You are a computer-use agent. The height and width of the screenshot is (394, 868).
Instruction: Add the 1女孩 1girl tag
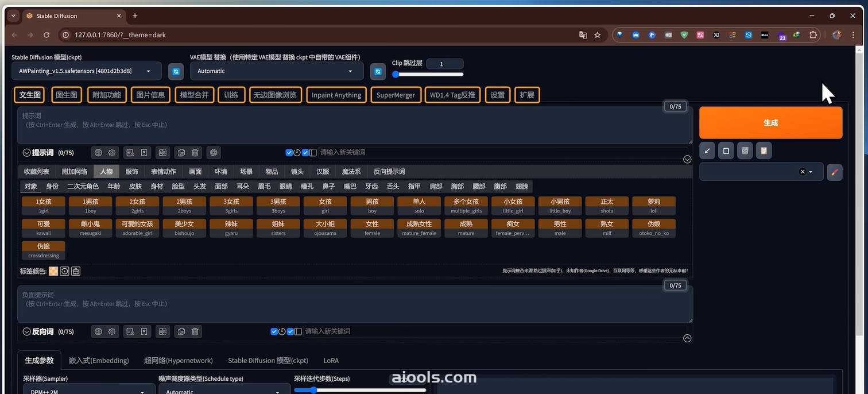coord(44,206)
